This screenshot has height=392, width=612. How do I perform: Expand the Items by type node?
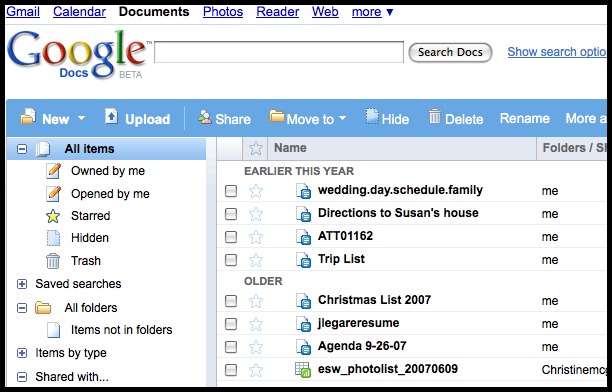[22, 353]
